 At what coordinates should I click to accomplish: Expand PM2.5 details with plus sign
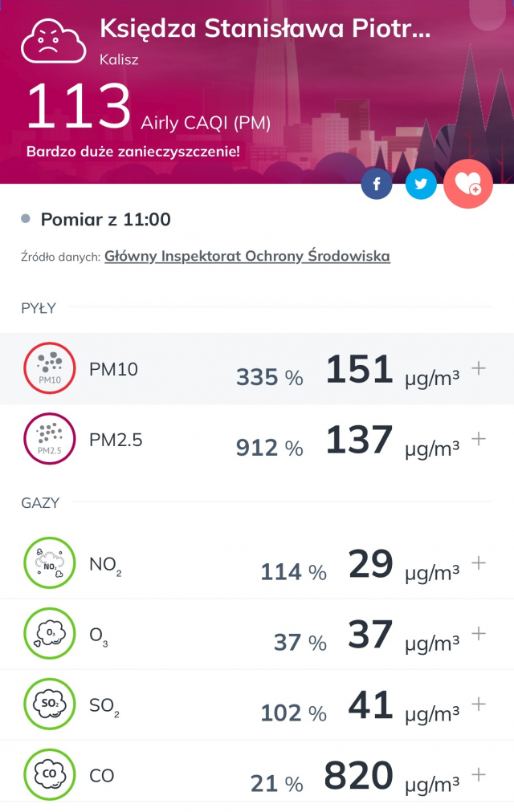pos(479,439)
